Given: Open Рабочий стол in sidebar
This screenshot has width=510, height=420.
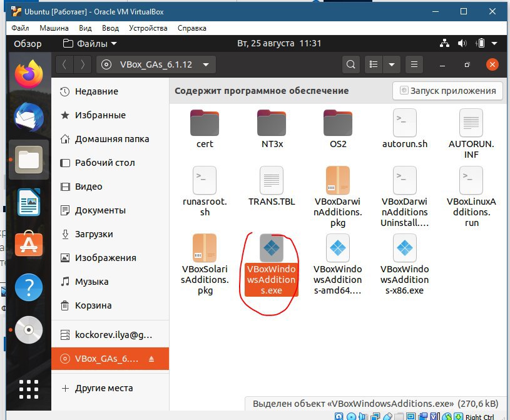Looking at the screenshot, I should tap(110, 163).
